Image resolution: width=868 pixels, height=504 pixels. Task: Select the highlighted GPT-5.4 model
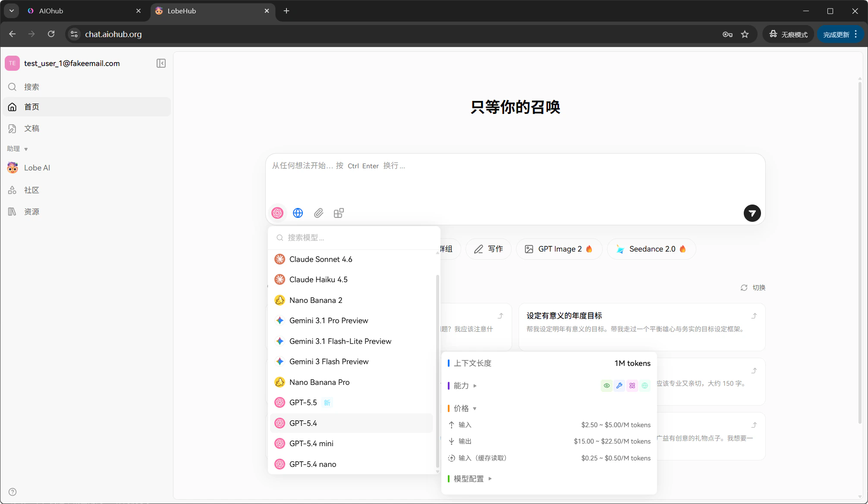351,423
